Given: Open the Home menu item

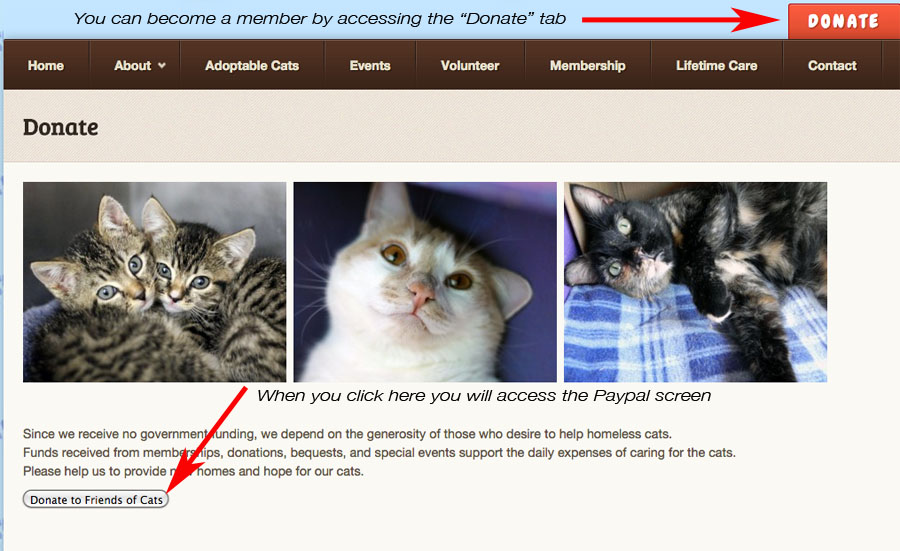Looking at the screenshot, I should (46, 65).
